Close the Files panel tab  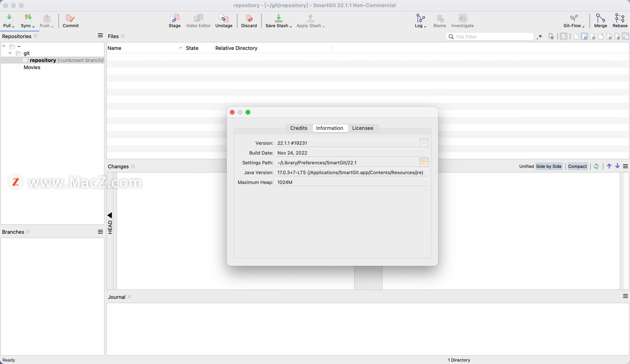pos(123,36)
